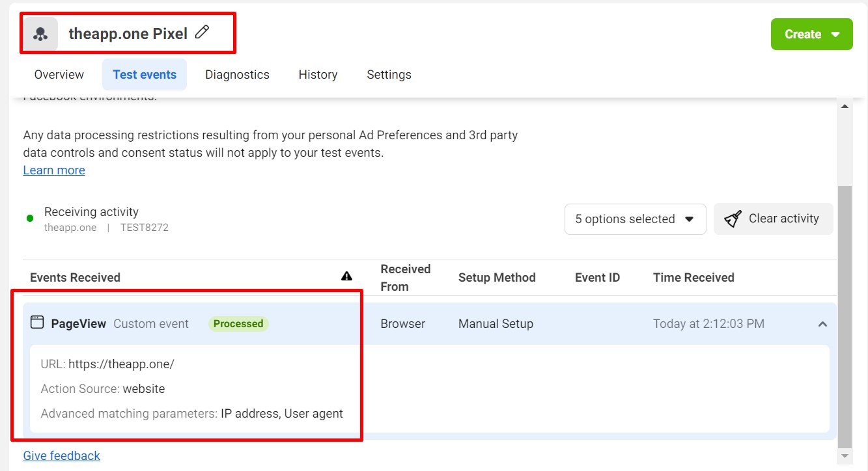Image resolution: width=868 pixels, height=471 pixels.
Task: Click the scrollbar down arrow
Action: [845, 456]
